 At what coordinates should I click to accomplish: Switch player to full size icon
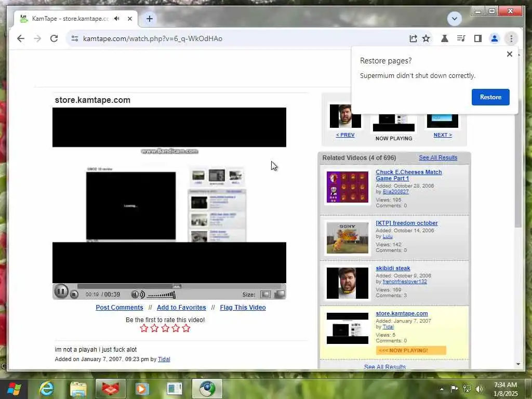279,294
